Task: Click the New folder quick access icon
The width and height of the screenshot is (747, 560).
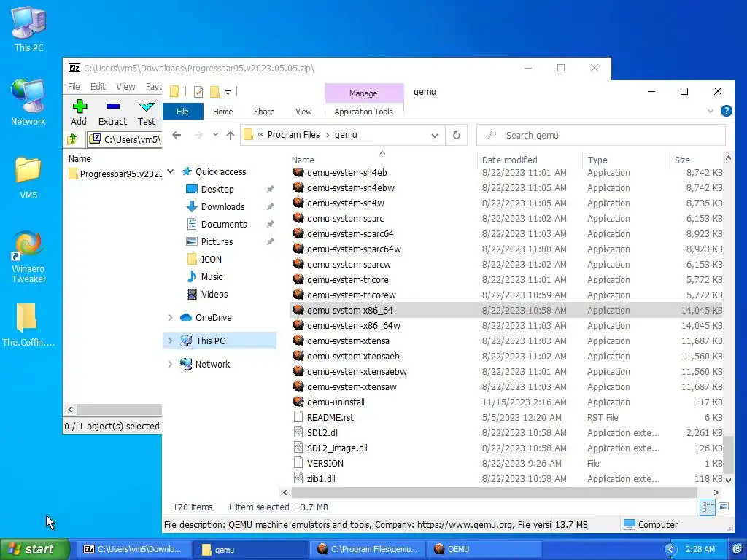Action: (x=215, y=91)
